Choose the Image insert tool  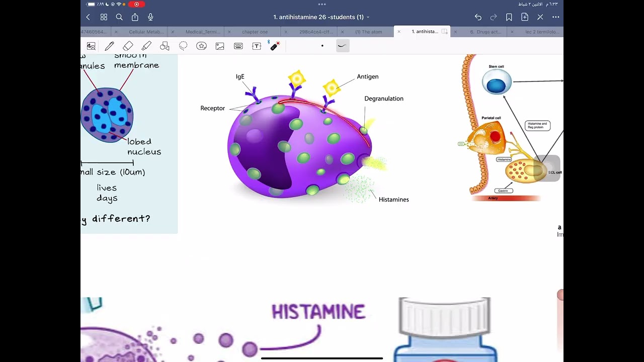220,46
